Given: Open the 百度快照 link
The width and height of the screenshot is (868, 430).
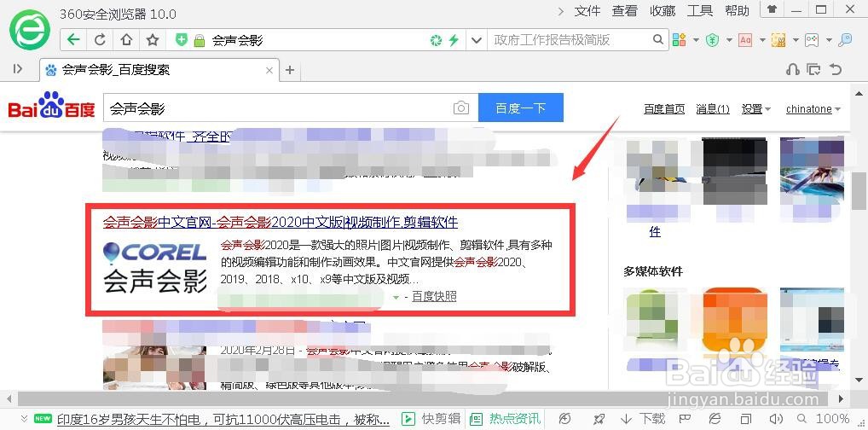Looking at the screenshot, I should (435, 296).
